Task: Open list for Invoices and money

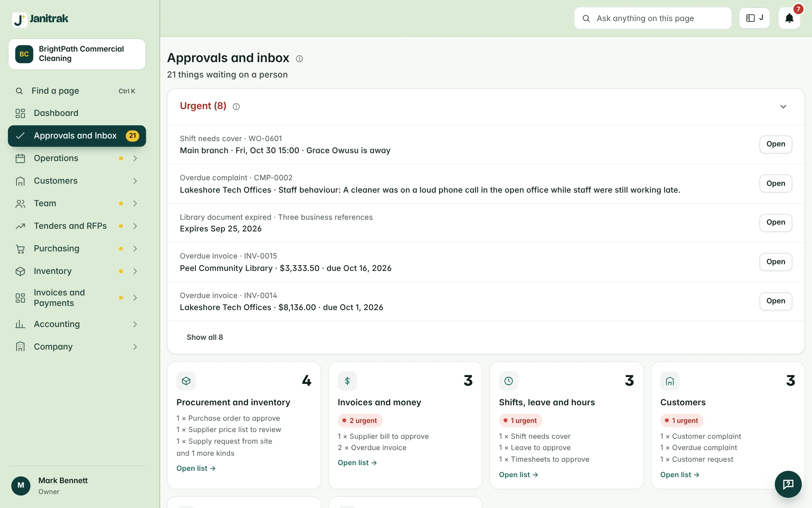Action: [x=357, y=463]
